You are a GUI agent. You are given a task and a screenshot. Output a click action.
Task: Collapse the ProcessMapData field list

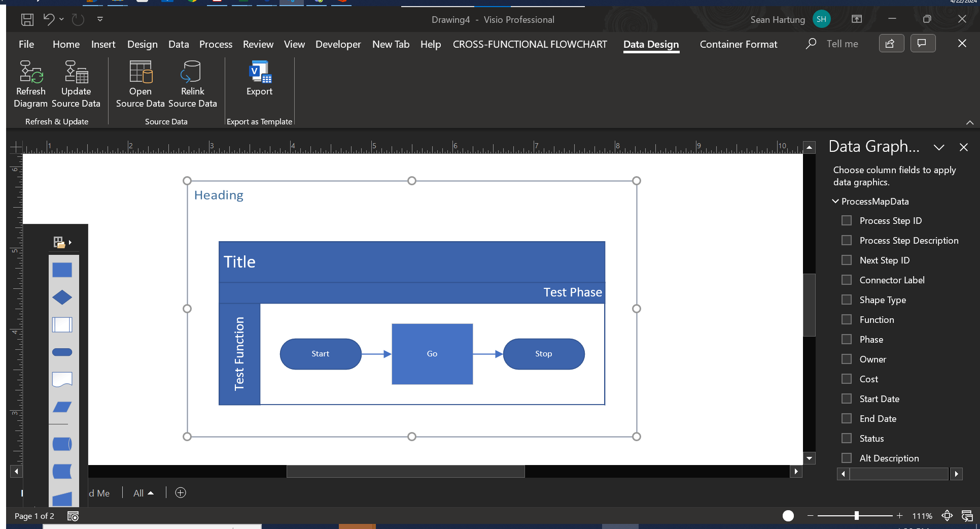point(835,202)
